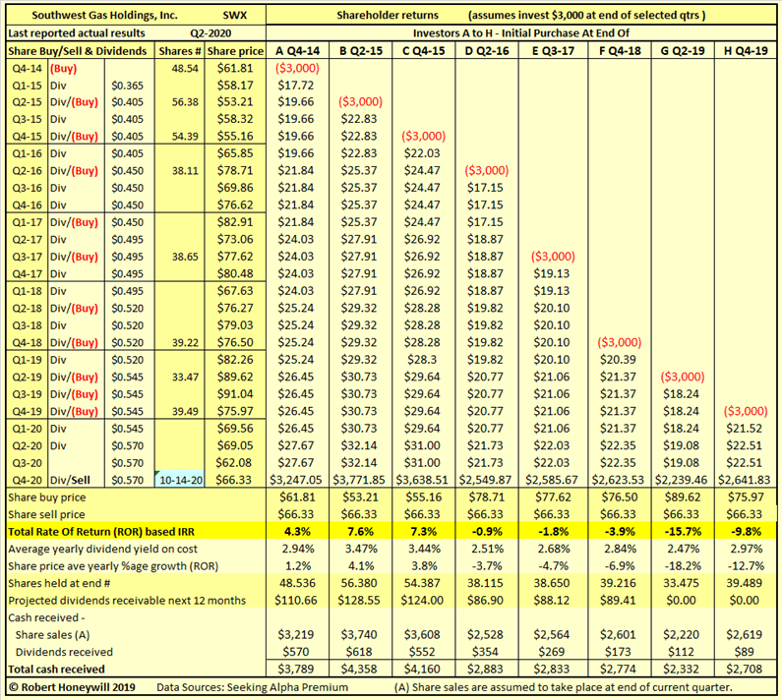Click the '© Robert Honeywill 2019' footer
This screenshot has width=782, height=700.
[x=73, y=687]
